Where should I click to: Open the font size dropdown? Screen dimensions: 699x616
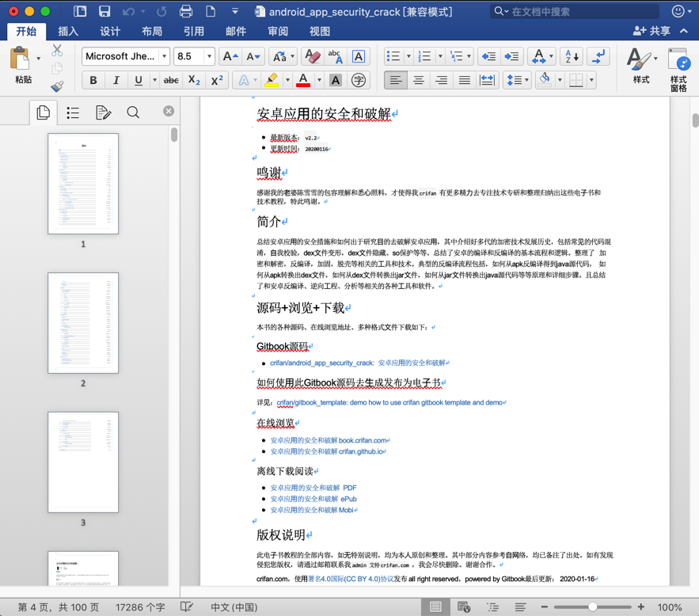(209, 56)
